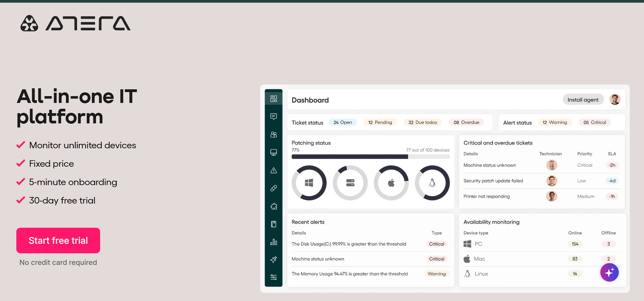Select the 32 Due today ticket pill
Image resolution: width=644 pixels, height=301 pixels.
(423, 122)
